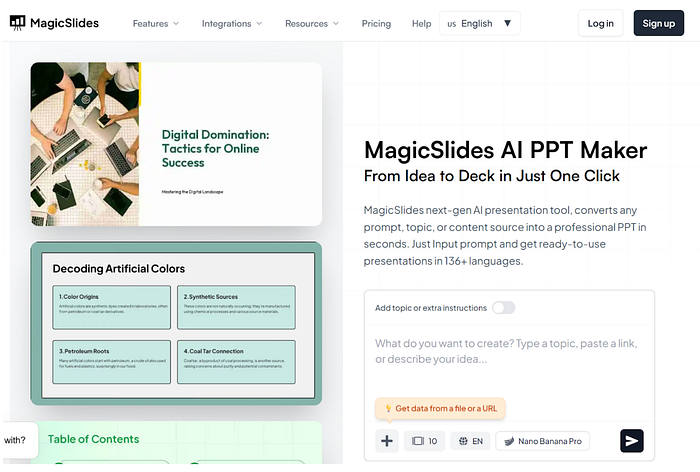Open the English language selector
The height and width of the screenshot is (472, 700).
pyautogui.click(x=479, y=23)
